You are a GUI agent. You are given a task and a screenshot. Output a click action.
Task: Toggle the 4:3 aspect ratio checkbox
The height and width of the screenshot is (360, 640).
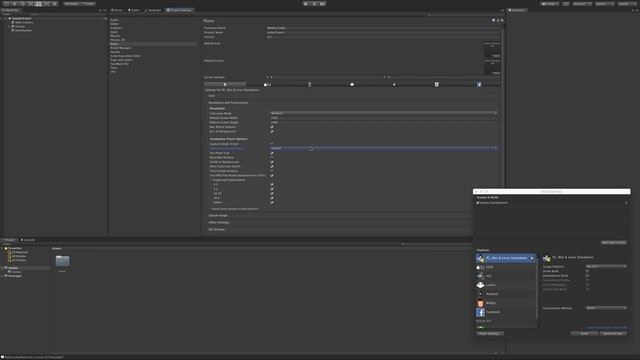272,184
